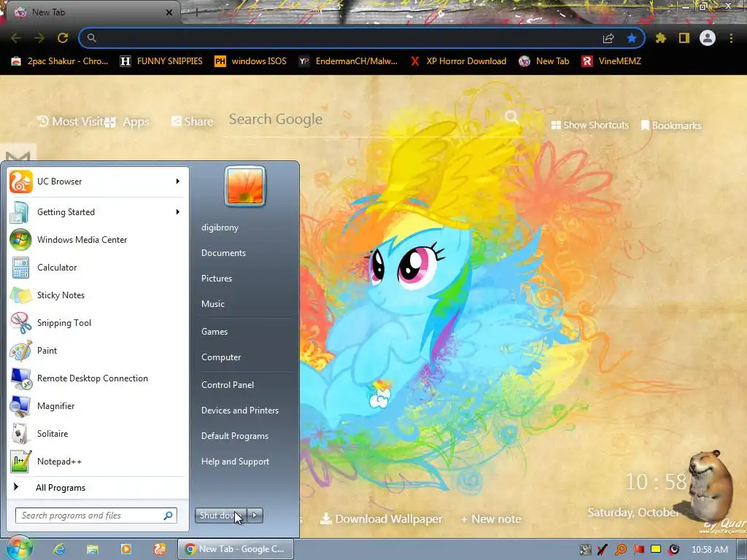Open Apps on new tab page
The image size is (747, 560).
(x=128, y=122)
